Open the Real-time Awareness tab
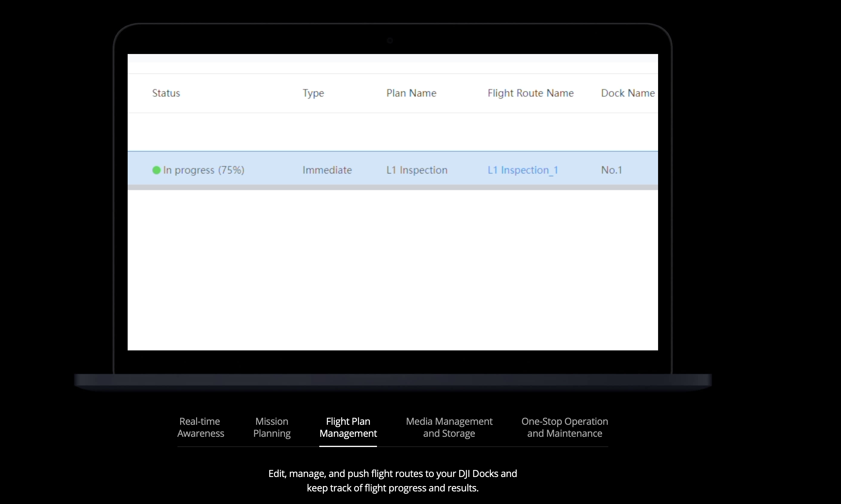 pyautogui.click(x=201, y=427)
